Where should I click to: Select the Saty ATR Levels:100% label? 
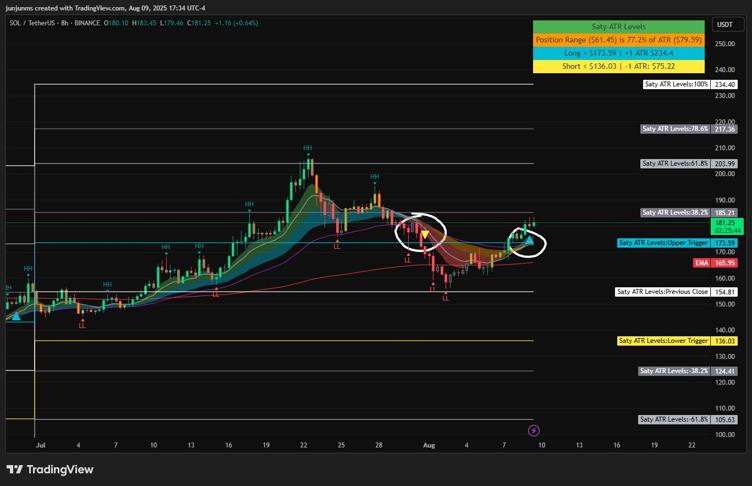676,85
